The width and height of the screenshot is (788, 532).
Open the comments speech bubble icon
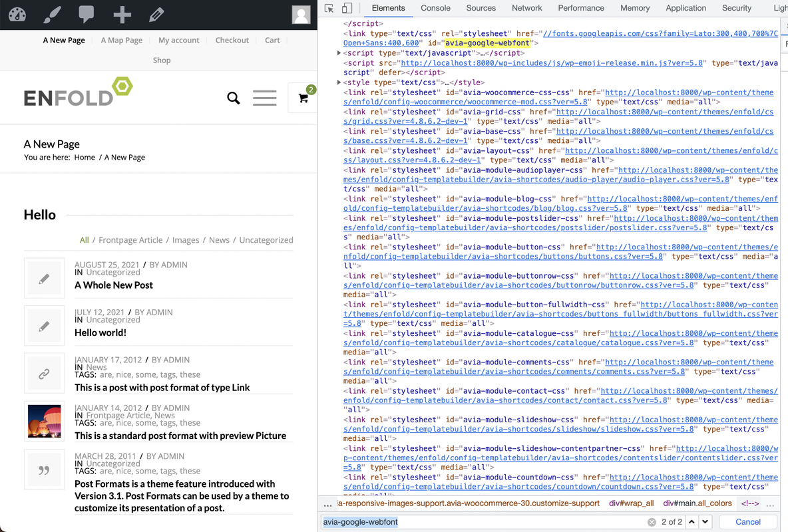[x=87, y=15]
